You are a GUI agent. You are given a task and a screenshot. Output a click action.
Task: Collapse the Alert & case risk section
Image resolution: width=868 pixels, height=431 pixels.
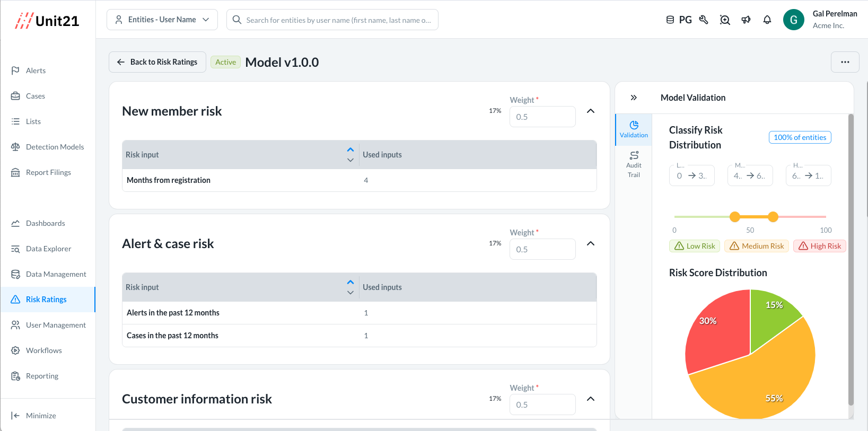pyautogui.click(x=591, y=244)
